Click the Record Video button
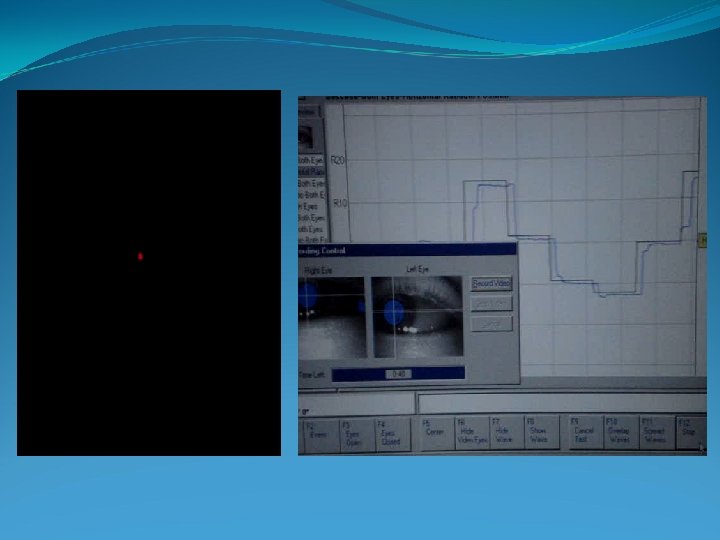Screen dimensions: 720x540 (x=491, y=284)
